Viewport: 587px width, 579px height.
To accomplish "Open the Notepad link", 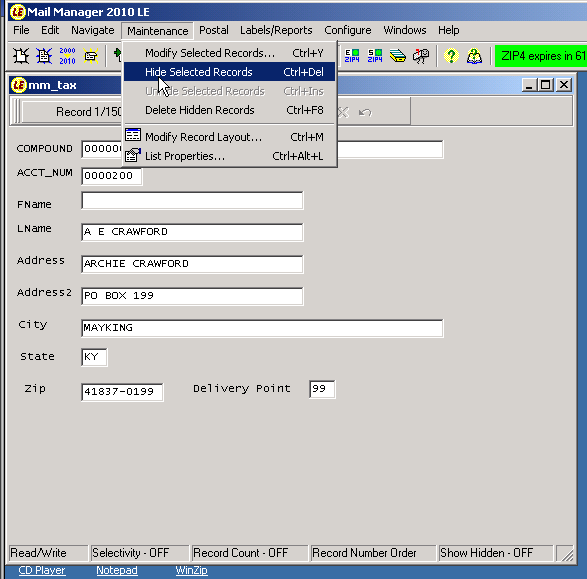I will (x=117, y=570).
